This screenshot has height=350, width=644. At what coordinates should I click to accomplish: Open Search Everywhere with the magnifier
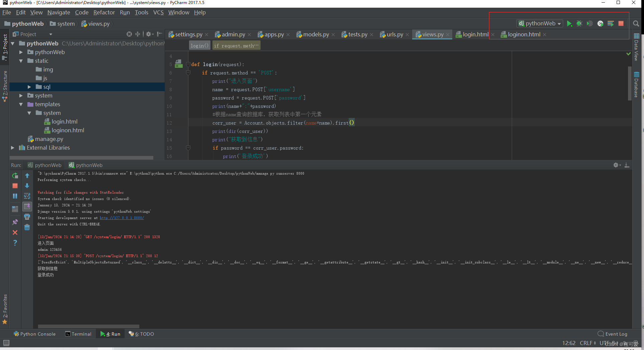636,23
